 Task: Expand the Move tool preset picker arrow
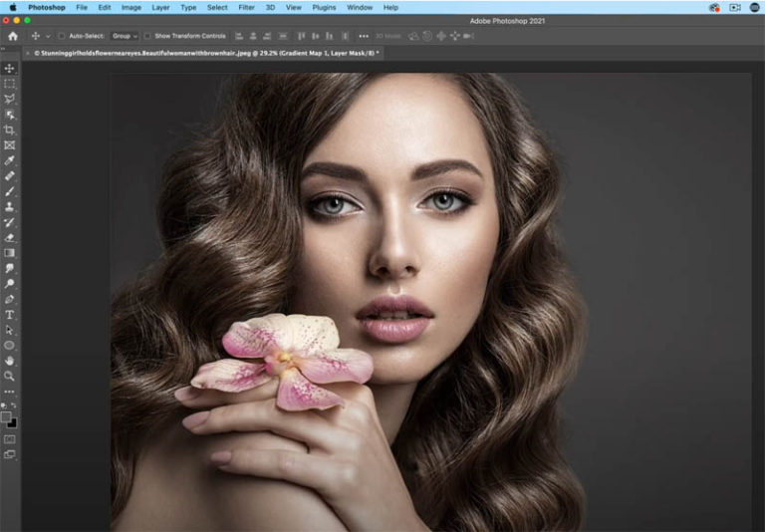point(47,36)
